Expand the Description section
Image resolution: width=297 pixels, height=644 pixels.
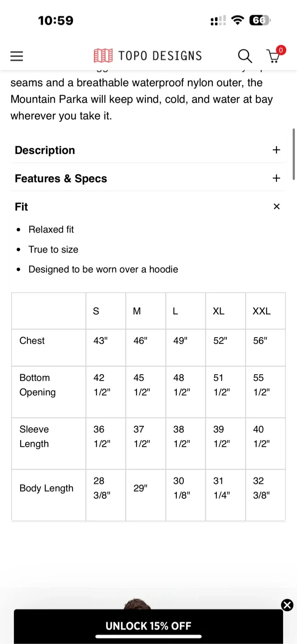pos(276,150)
